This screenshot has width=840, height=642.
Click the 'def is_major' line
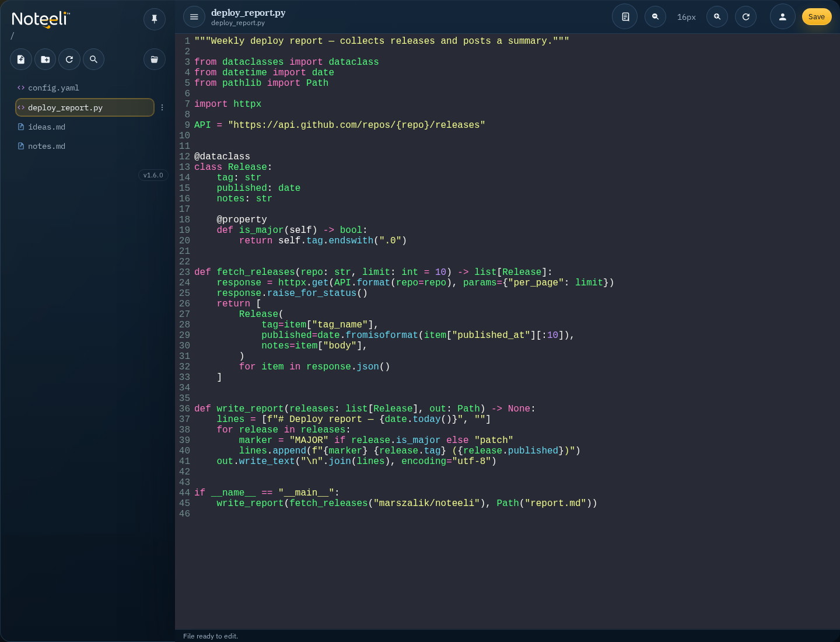[x=292, y=230]
